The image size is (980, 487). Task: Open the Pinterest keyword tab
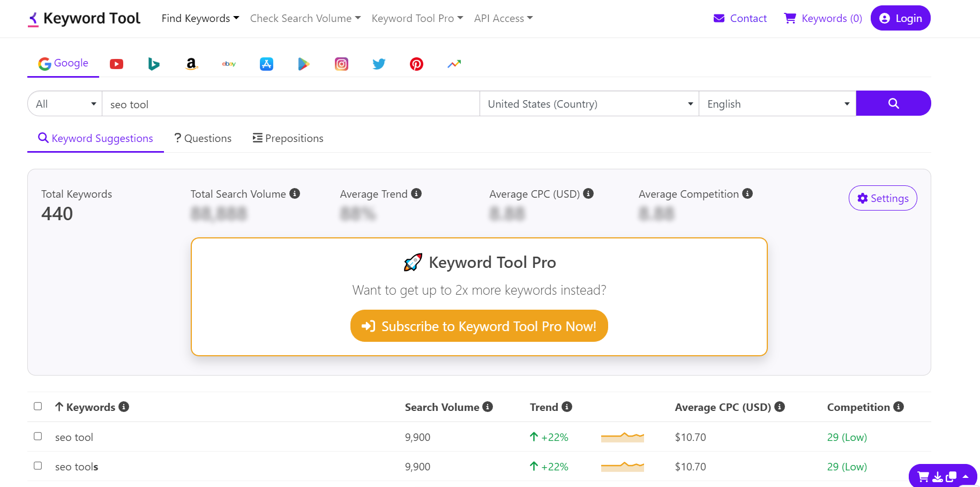coord(416,64)
